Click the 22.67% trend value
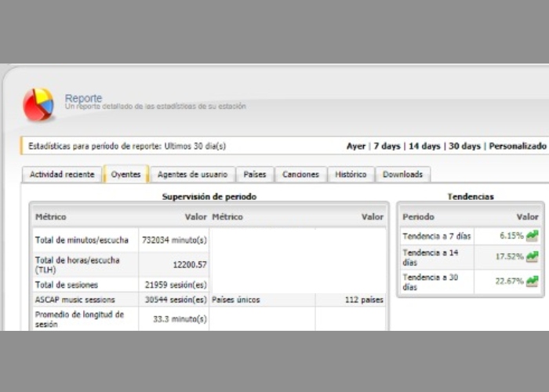Viewport: 549px width, 392px height. (510, 281)
